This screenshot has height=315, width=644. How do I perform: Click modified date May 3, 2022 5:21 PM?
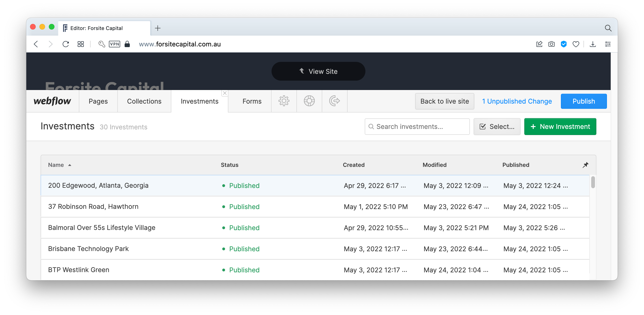coord(456,228)
